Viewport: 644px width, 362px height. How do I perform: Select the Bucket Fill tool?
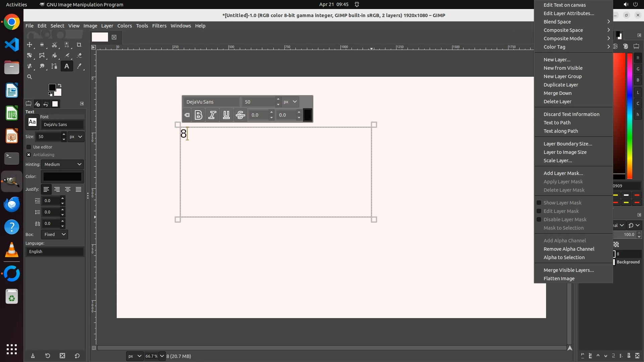point(54,55)
